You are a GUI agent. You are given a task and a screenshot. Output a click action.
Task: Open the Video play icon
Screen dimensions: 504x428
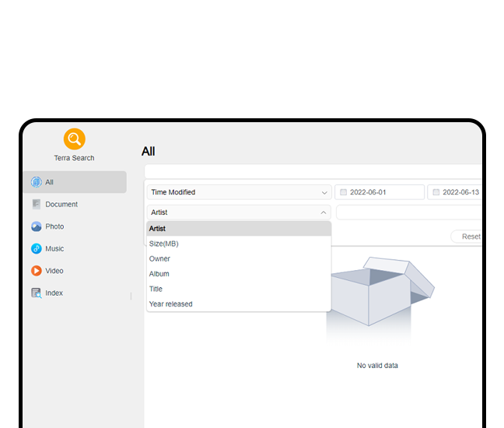click(x=36, y=271)
